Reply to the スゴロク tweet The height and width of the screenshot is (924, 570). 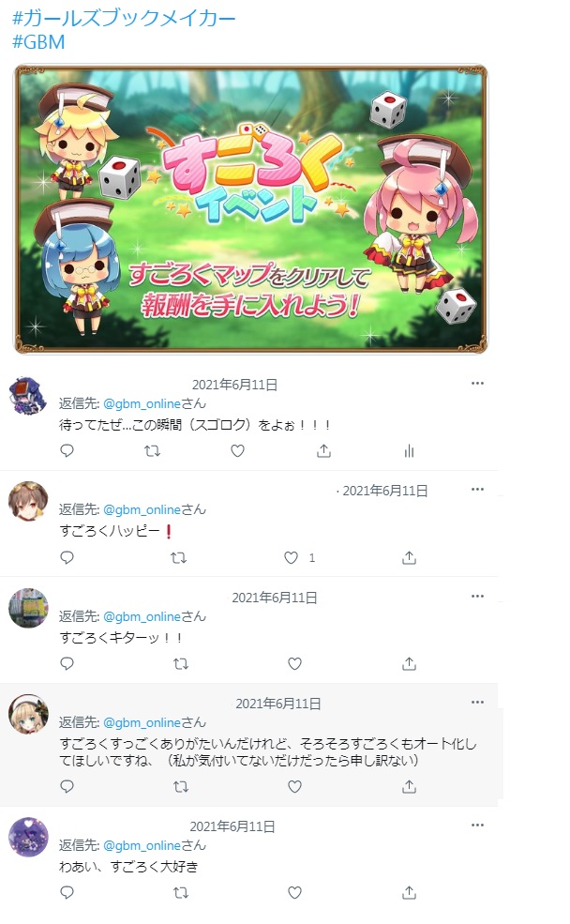tap(67, 451)
